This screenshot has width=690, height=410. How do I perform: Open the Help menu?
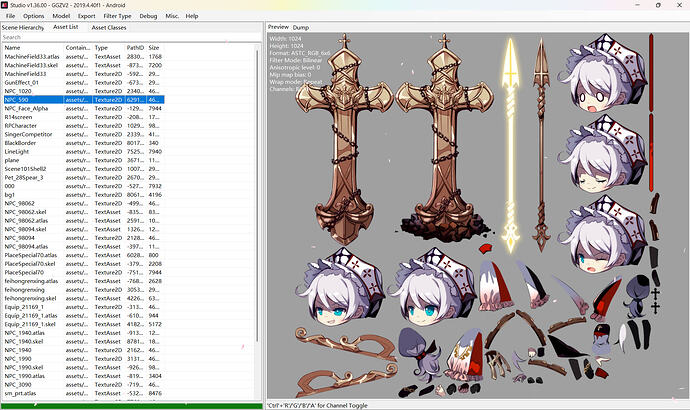point(192,16)
